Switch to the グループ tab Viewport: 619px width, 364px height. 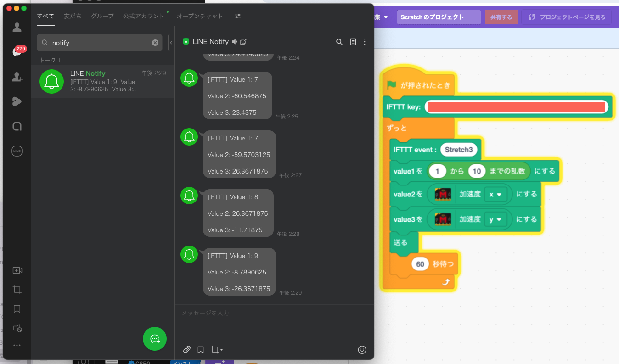coord(102,16)
